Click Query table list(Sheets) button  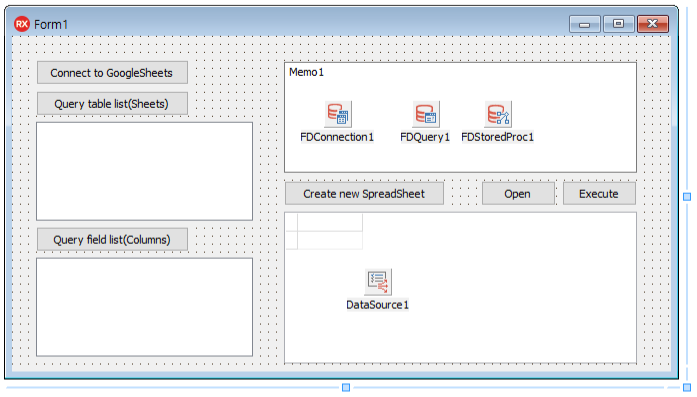(x=112, y=104)
